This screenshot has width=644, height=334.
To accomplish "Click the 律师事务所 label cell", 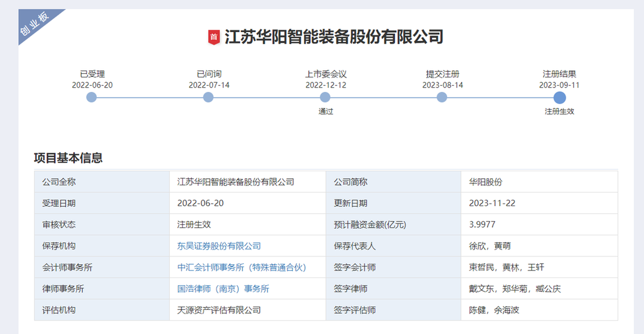I will pos(102,288).
